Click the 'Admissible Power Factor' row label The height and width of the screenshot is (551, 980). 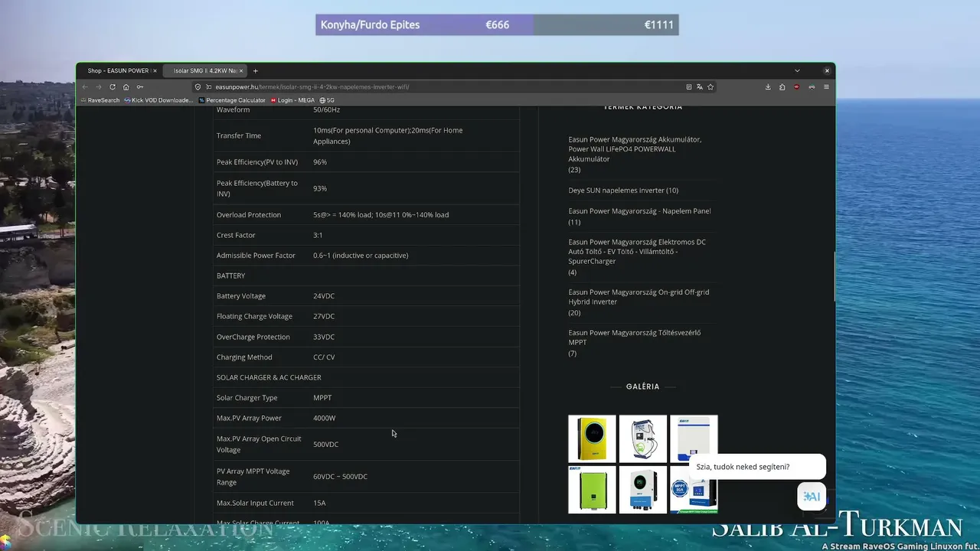pos(256,256)
